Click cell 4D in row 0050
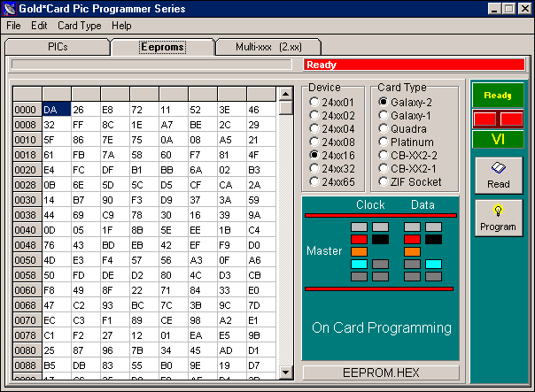535x392 pixels. click(57, 260)
